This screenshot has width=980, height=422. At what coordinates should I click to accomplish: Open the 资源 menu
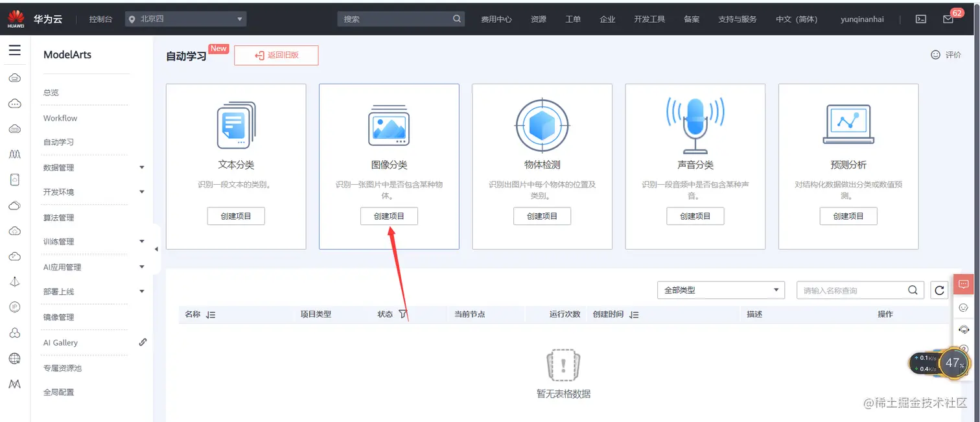[x=539, y=19]
